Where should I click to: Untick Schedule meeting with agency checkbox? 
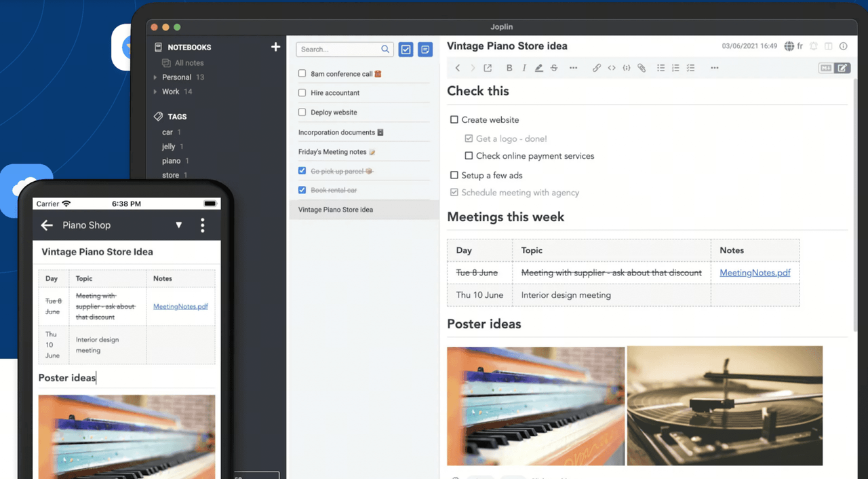point(454,193)
